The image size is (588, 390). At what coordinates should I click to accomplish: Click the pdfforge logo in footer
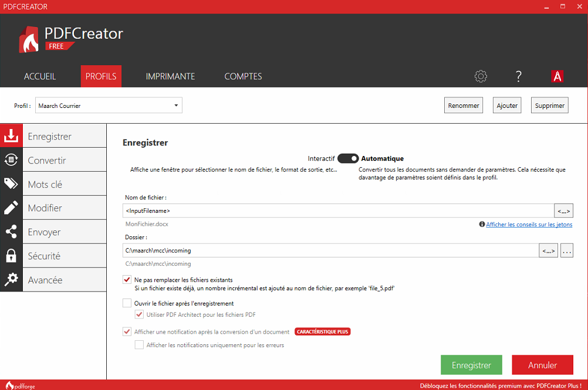21,385
